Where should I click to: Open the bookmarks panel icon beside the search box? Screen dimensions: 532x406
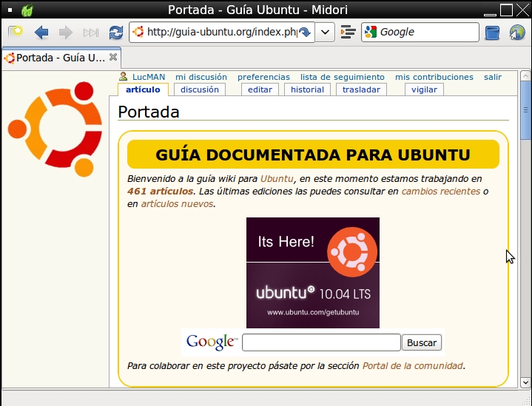tap(493, 33)
